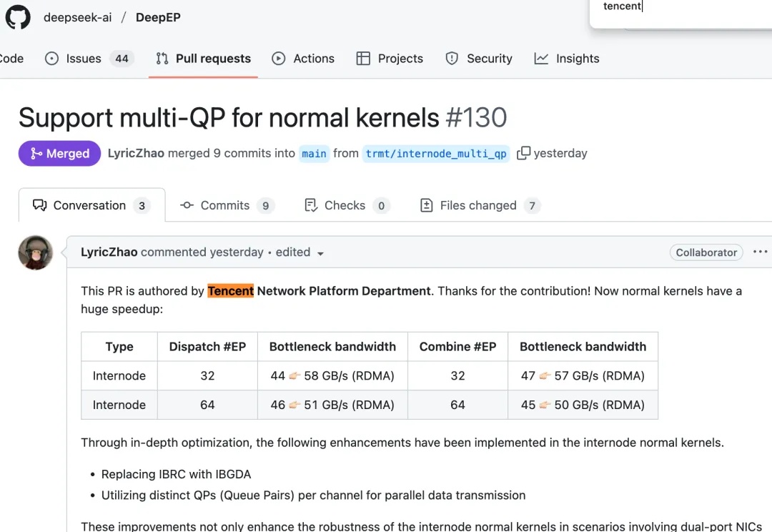
Task: Select the Conversation tab
Action: coord(91,205)
